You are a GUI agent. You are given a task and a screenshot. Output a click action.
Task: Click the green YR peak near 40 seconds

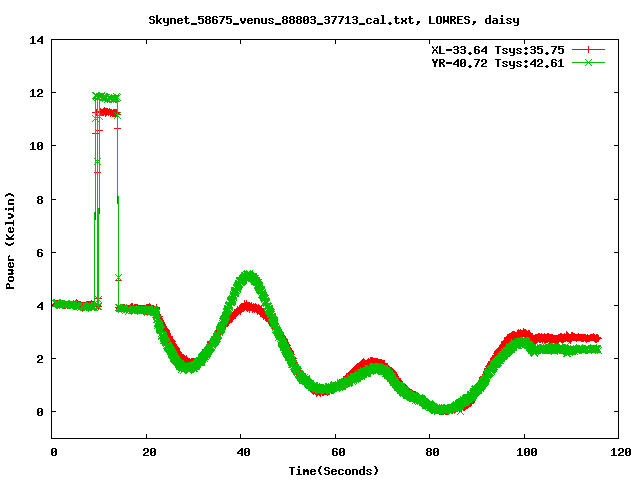[248, 278]
